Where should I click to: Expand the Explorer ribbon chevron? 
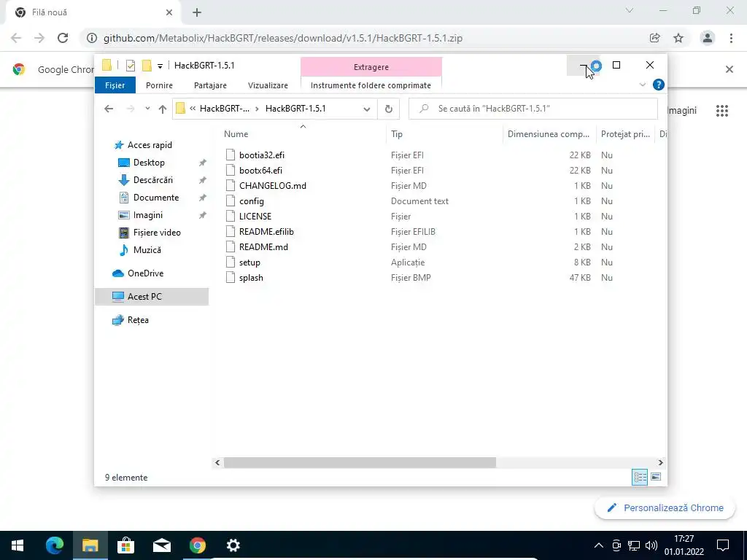pyautogui.click(x=642, y=85)
